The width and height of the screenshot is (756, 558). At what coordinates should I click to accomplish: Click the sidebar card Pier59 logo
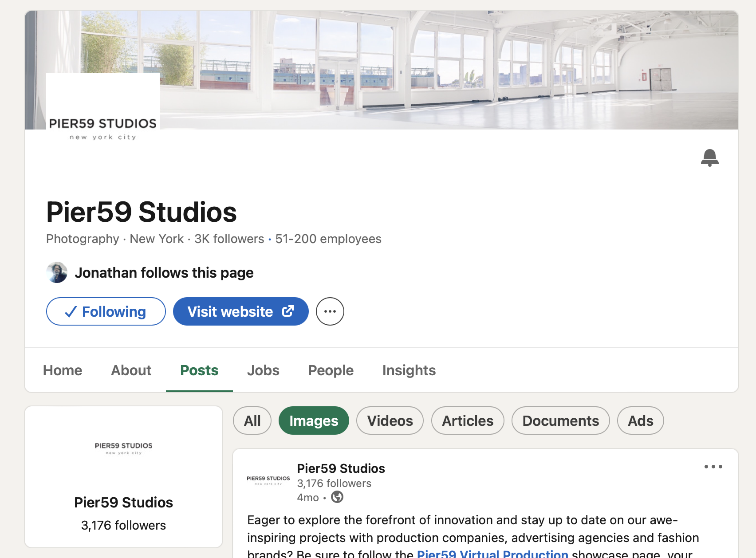click(124, 448)
